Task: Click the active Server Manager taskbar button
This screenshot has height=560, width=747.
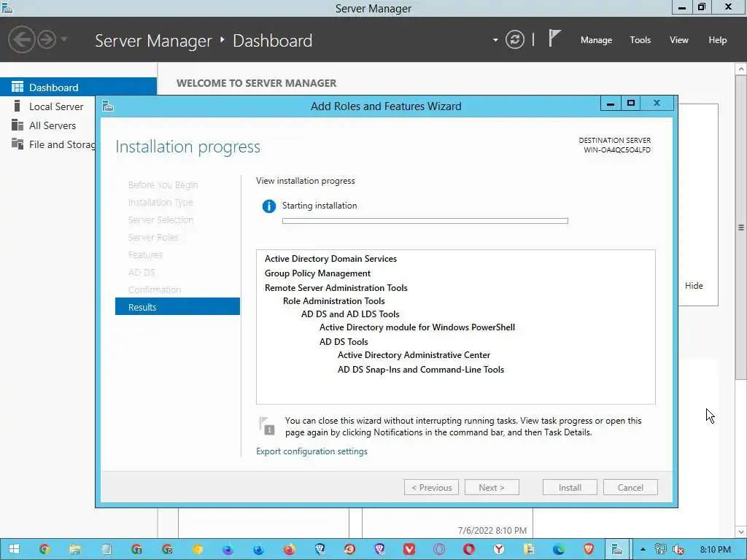Action: [x=617, y=550]
